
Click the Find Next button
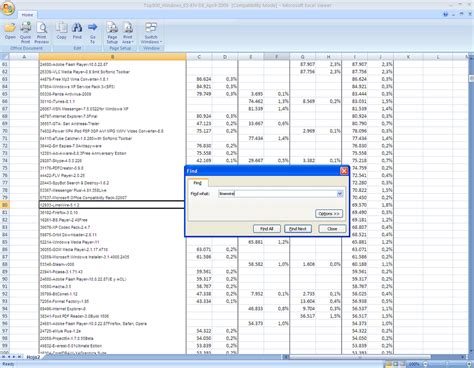pos(298,229)
